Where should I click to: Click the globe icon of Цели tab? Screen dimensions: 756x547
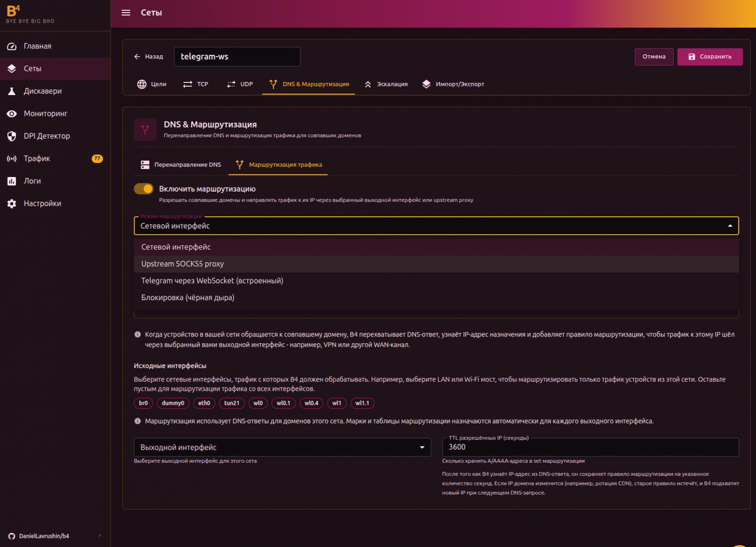142,84
